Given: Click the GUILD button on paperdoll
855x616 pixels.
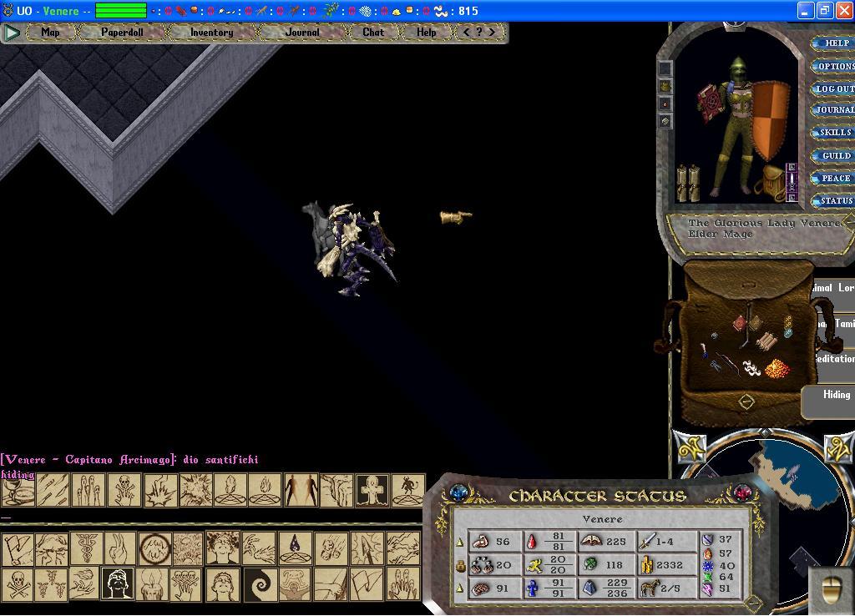Looking at the screenshot, I should (832, 156).
